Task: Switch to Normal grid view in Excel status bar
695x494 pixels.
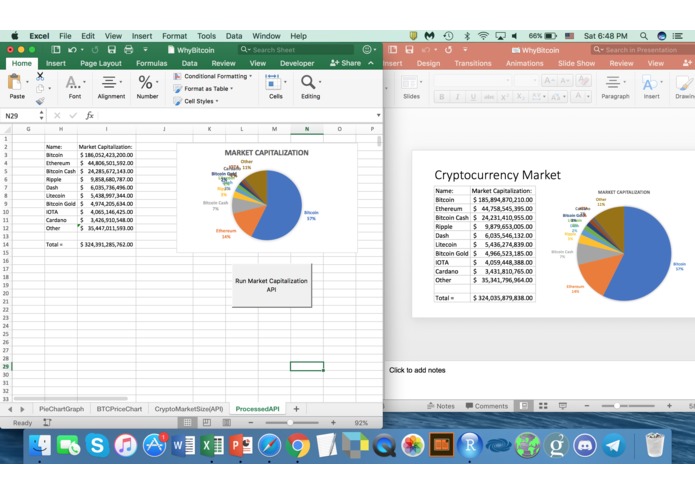Action: coord(187,423)
